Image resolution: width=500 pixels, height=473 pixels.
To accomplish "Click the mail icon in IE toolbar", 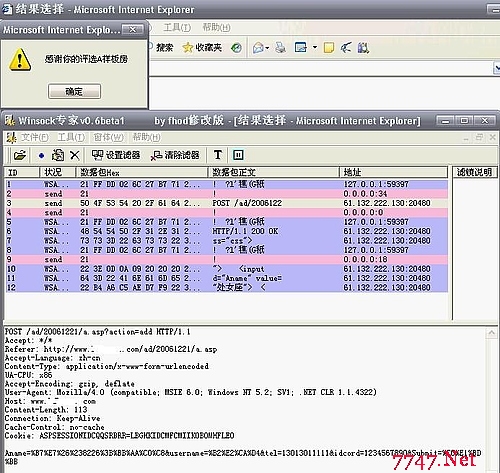I will coord(258,48).
